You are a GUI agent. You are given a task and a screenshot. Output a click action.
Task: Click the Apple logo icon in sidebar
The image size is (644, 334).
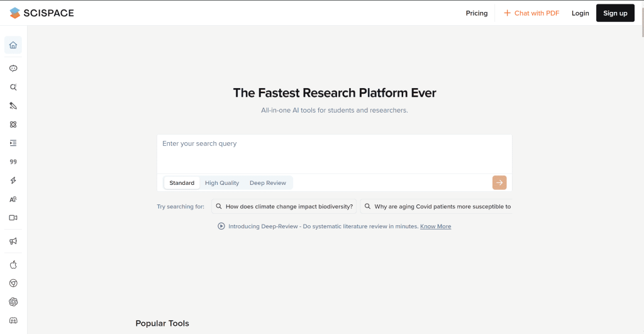coord(13,265)
